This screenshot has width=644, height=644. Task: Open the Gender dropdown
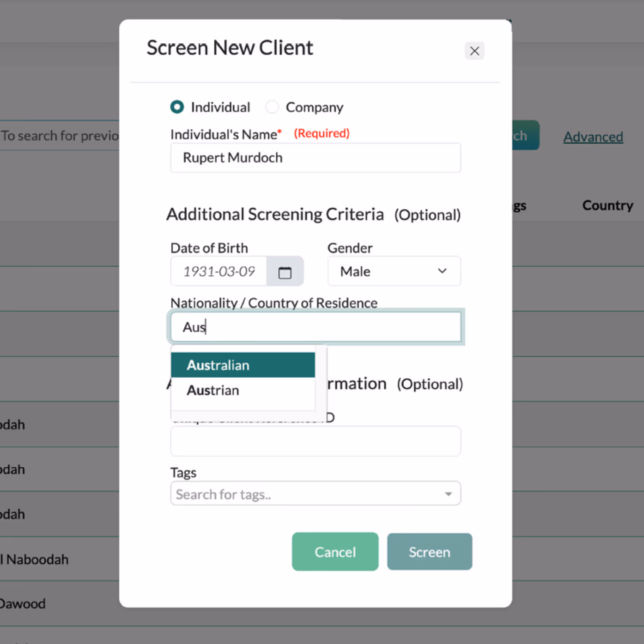(394, 271)
